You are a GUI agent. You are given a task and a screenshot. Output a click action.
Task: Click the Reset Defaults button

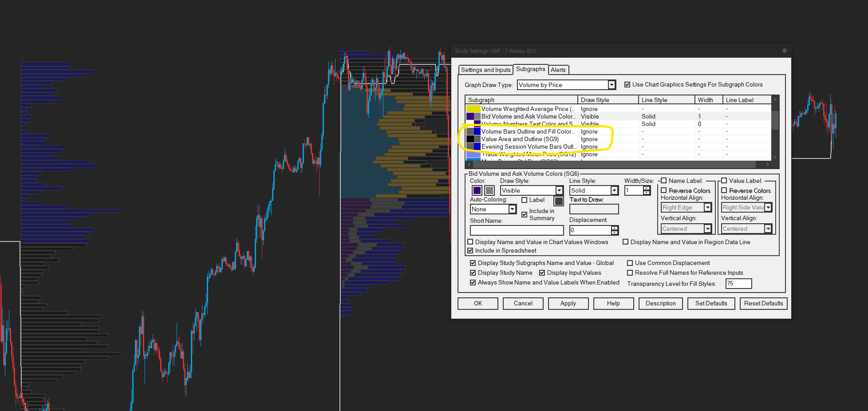click(x=763, y=304)
